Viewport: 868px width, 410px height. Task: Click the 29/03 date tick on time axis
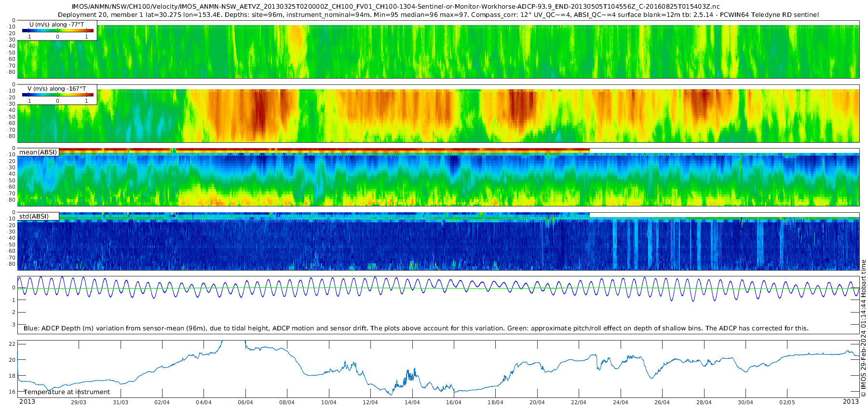79,402
